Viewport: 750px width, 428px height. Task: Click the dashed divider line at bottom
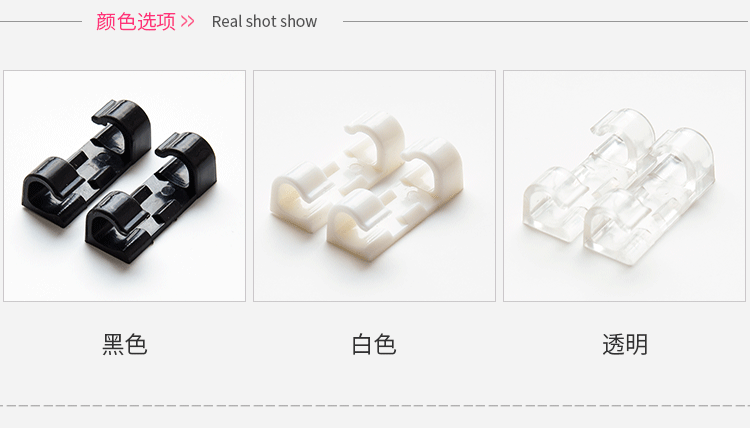click(375, 406)
